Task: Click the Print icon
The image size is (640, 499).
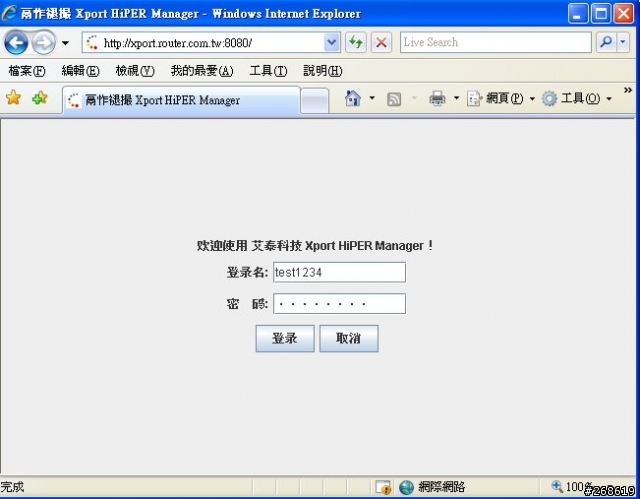Action: pyautogui.click(x=437, y=98)
